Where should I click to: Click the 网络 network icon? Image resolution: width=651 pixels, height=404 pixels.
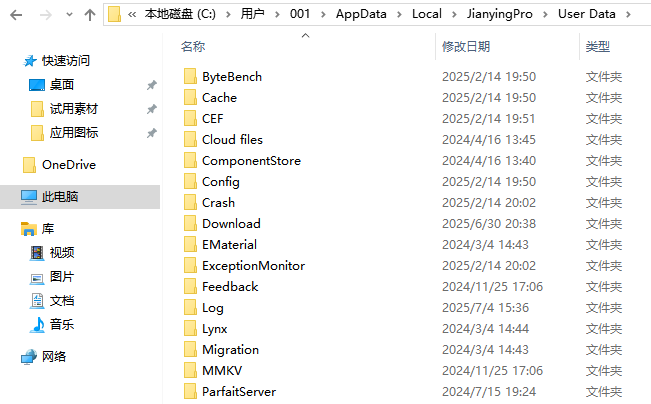pos(29,357)
